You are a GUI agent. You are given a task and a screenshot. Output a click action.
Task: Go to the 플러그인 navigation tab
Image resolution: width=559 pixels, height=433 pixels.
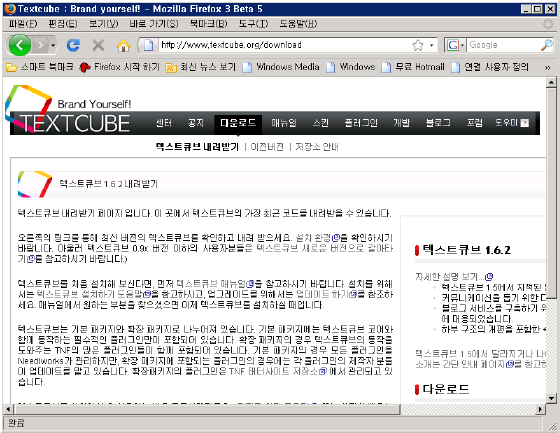tap(361, 123)
